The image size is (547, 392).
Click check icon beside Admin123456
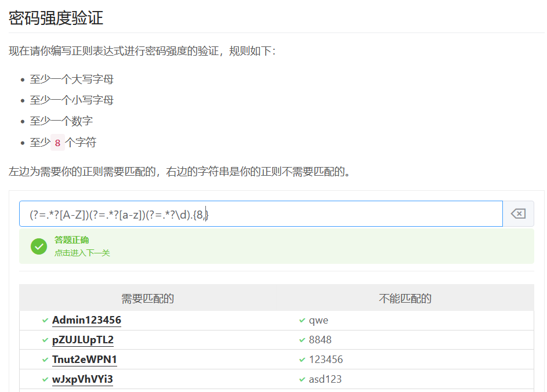tap(45, 320)
